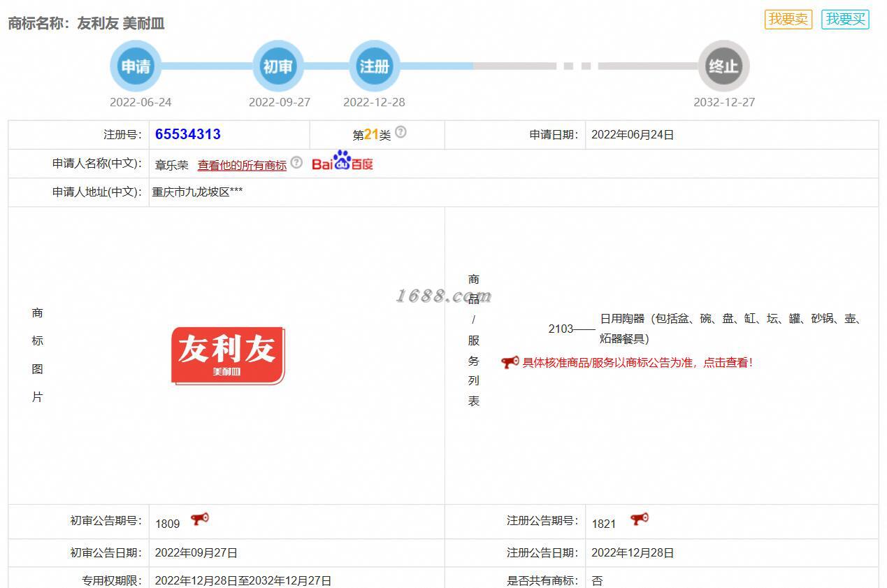Click date 2022-06-24 under 申请
The width and height of the screenshot is (887, 588).
pos(140,102)
